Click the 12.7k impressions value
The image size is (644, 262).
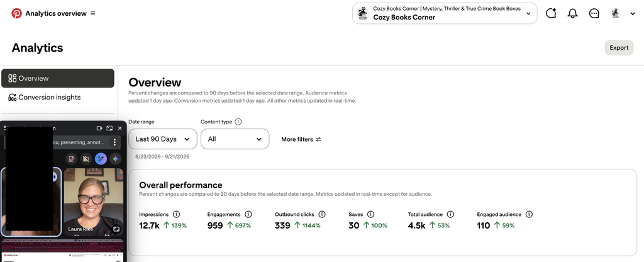coord(149,225)
